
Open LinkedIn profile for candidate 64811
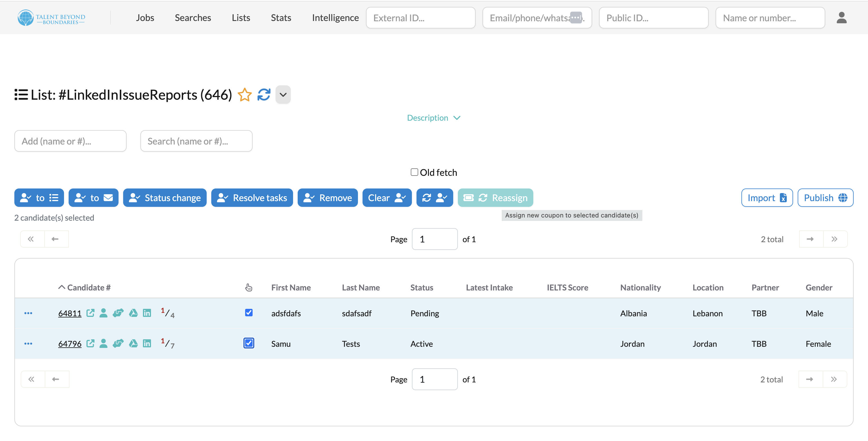pyautogui.click(x=147, y=313)
